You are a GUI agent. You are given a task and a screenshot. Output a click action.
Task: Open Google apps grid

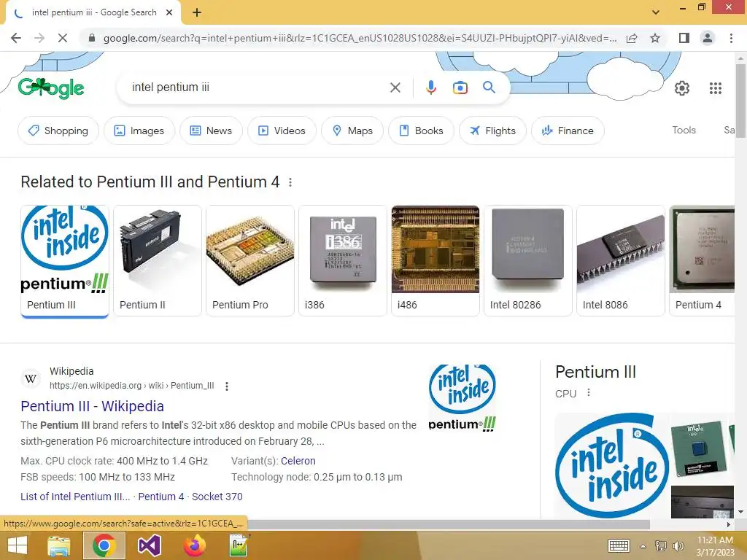(x=715, y=88)
